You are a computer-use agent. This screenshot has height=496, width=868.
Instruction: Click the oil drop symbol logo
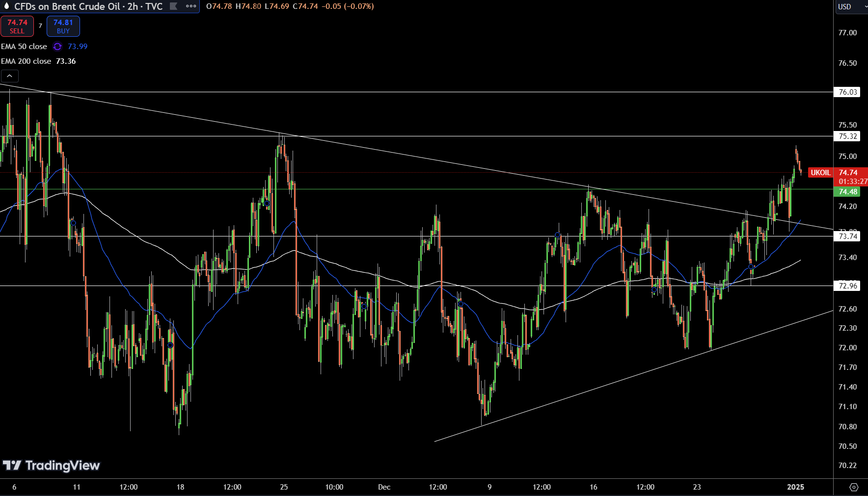[x=6, y=6]
